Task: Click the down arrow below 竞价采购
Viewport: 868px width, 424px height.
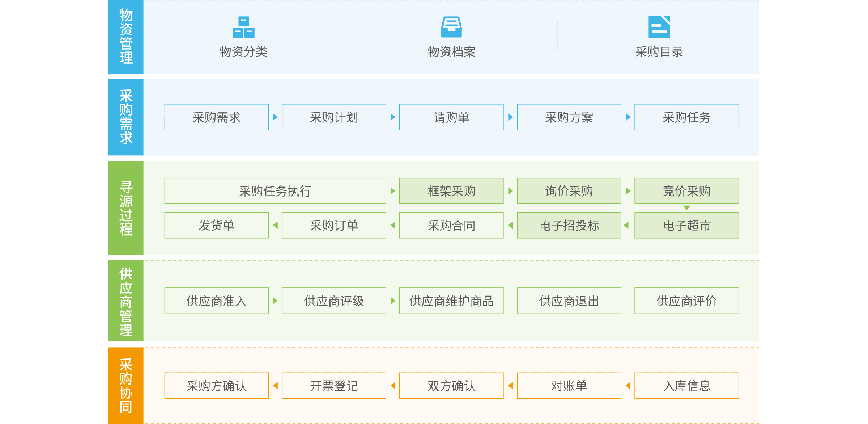Action: [x=686, y=208]
